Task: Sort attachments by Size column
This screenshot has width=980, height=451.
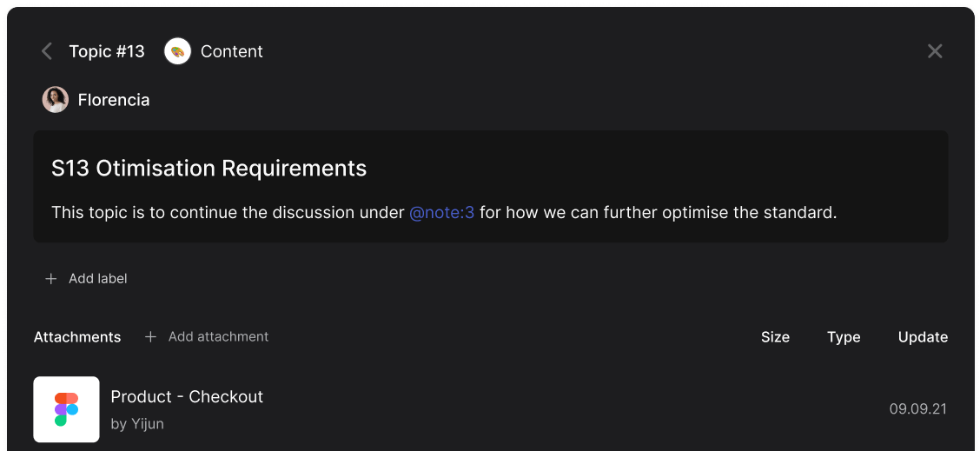Action: 775,337
